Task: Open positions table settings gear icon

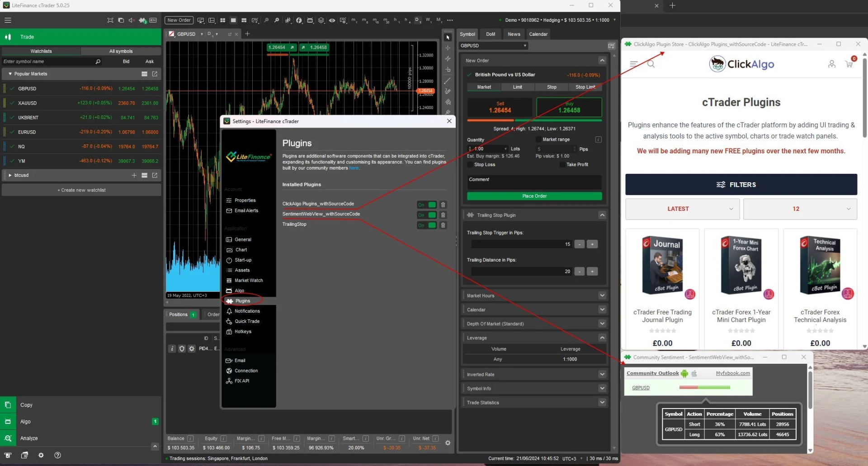Action: (448, 443)
